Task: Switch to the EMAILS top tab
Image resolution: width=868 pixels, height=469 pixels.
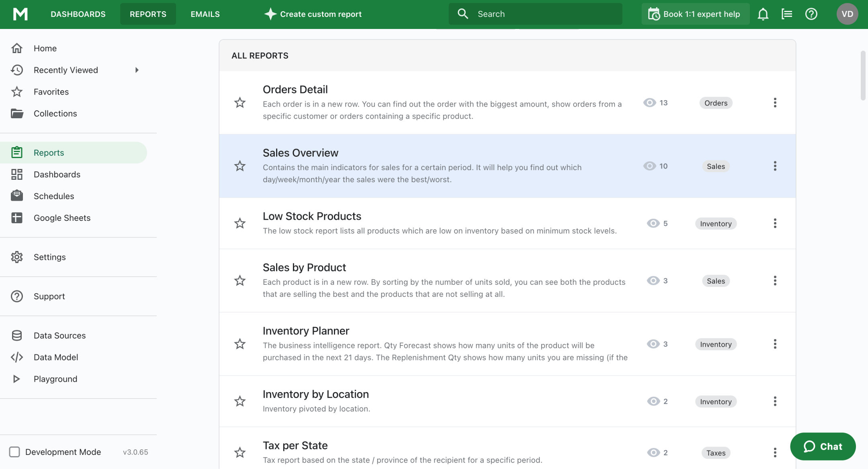Action: (x=205, y=14)
